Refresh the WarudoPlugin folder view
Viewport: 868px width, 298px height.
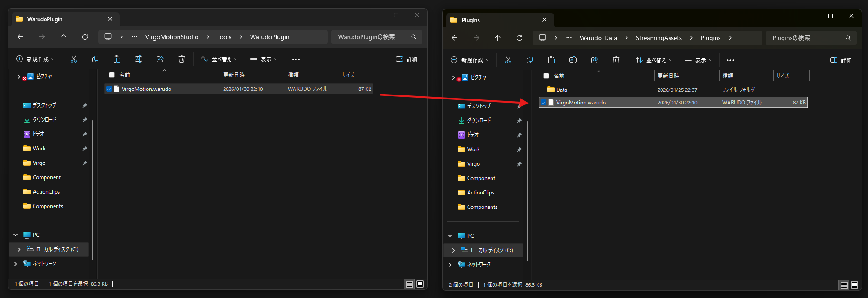pyautogui.click(x=85, y=37)
